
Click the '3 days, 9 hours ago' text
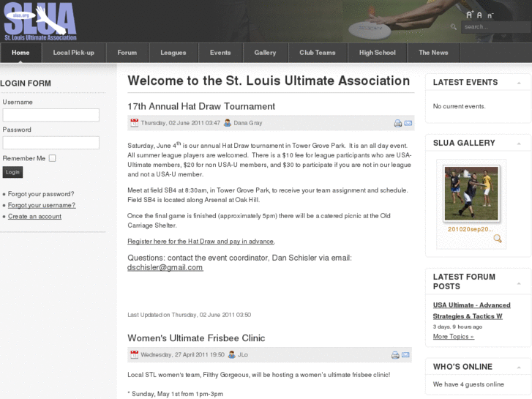[x=457, y=327]
